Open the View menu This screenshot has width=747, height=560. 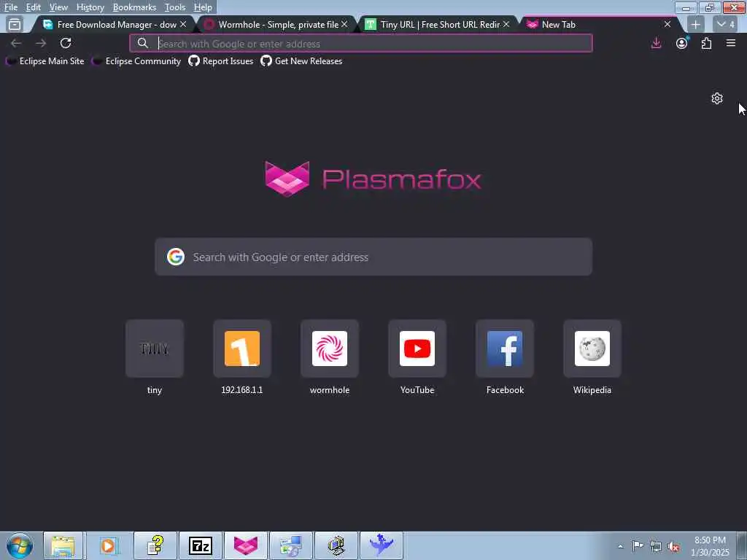point(58,7)
